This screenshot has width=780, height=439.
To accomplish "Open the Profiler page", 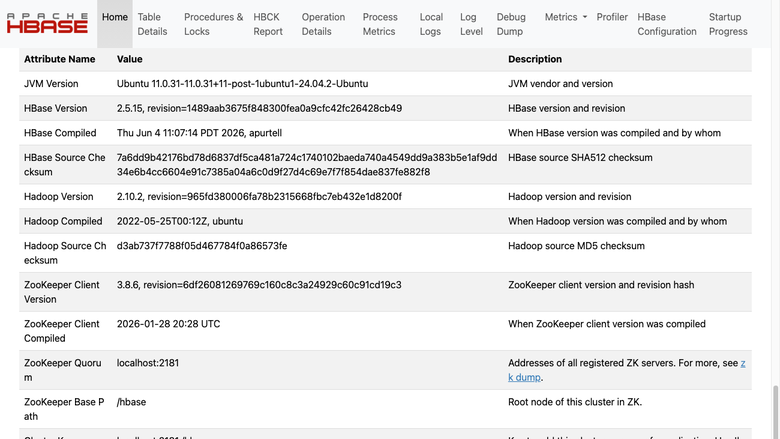I will coord(612,17).
